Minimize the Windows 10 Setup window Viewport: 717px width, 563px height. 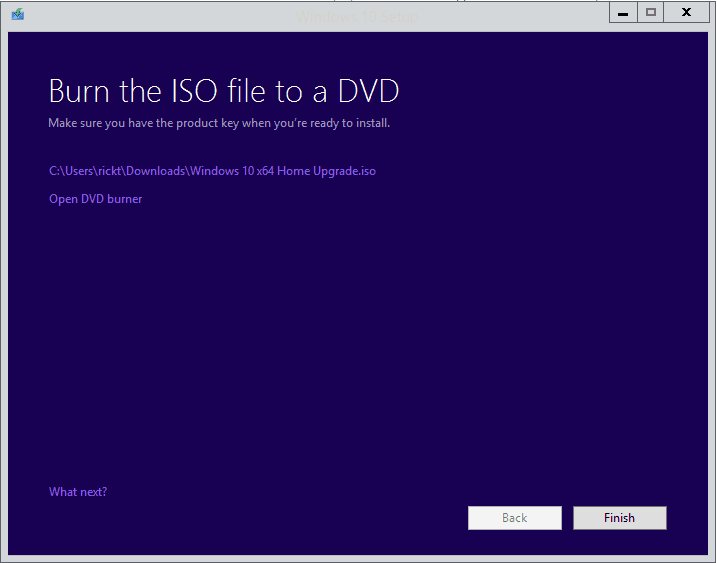click(x=623, y=12)
